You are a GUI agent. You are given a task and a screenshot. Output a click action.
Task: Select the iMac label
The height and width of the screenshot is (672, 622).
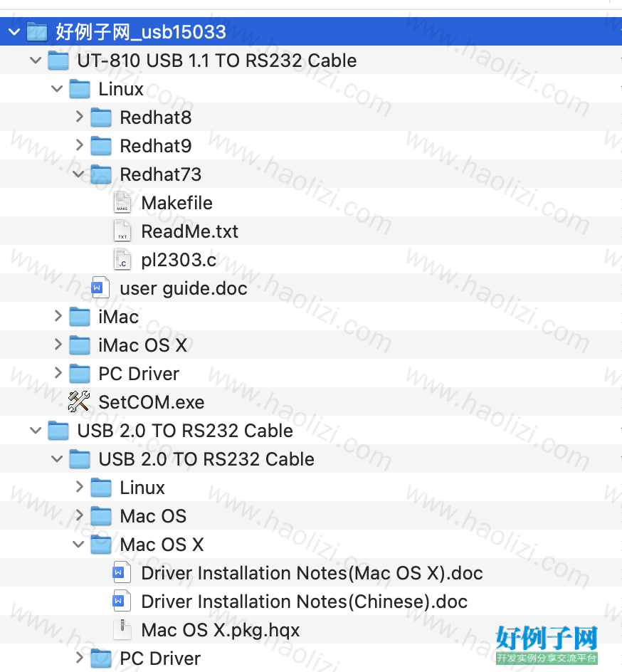[x=119, y=317]
